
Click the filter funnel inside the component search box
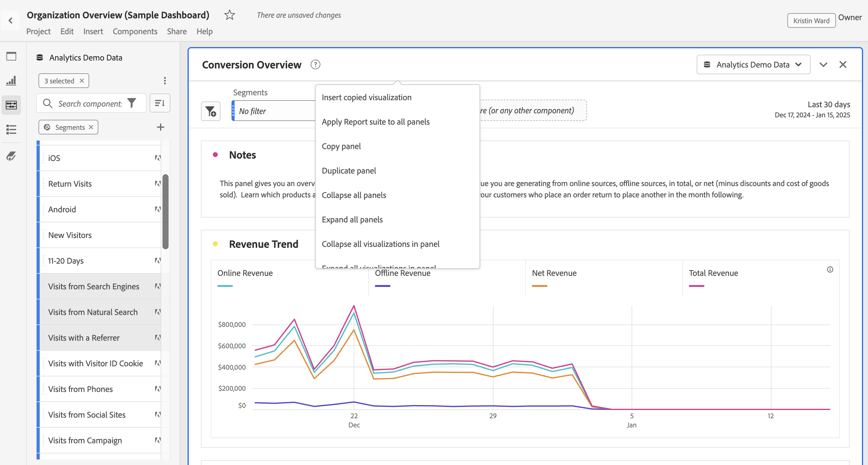[x=132, y=103]
